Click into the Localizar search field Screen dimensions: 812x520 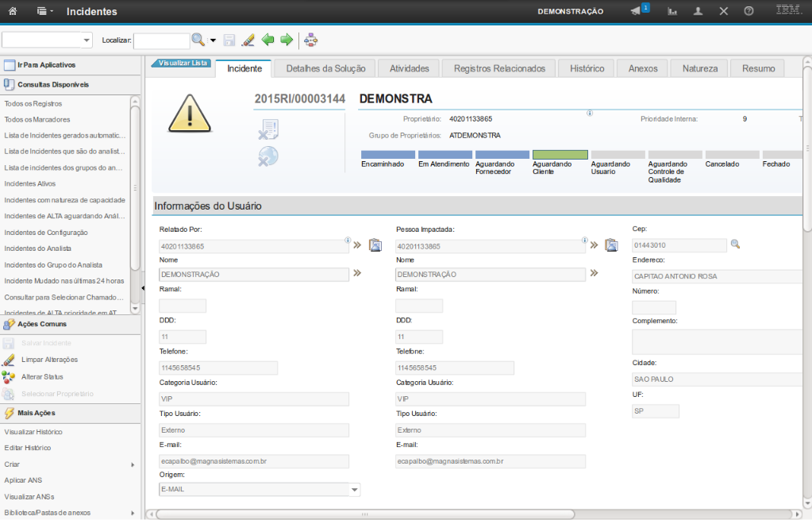tap(161, 40)
